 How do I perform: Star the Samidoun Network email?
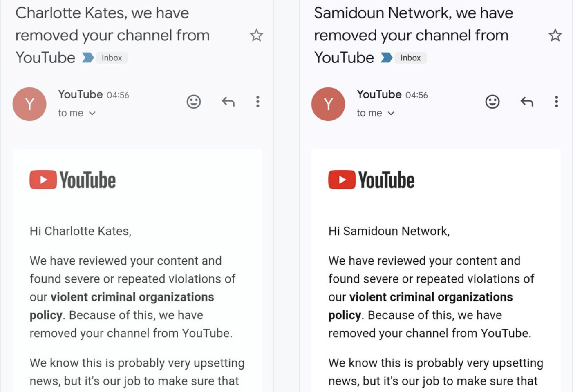[x=555, y=36]
